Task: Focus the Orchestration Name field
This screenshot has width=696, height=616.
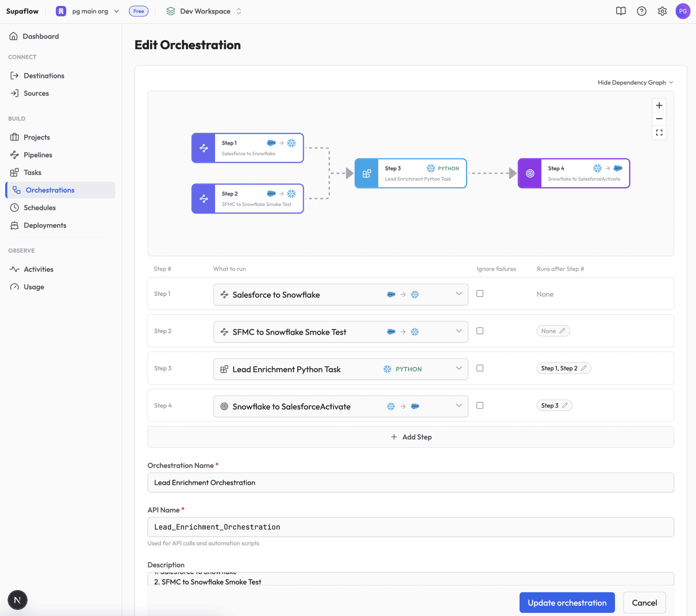Action: 411,482
